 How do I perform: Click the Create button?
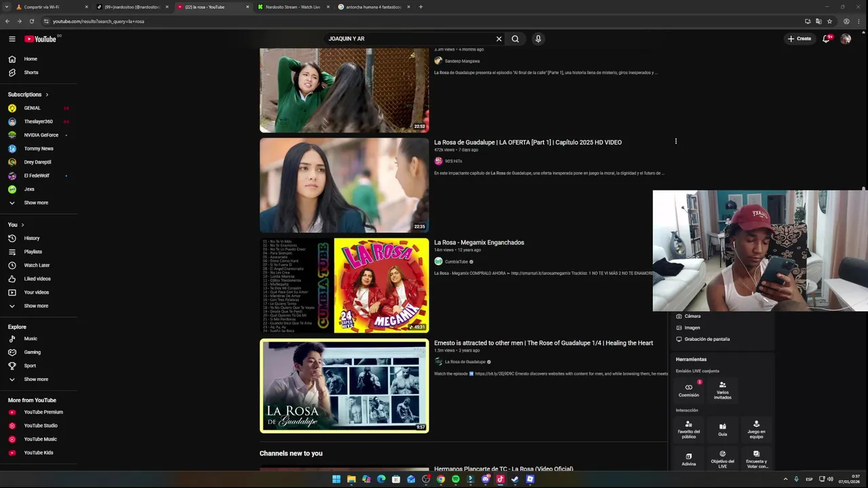coord(799,39)
